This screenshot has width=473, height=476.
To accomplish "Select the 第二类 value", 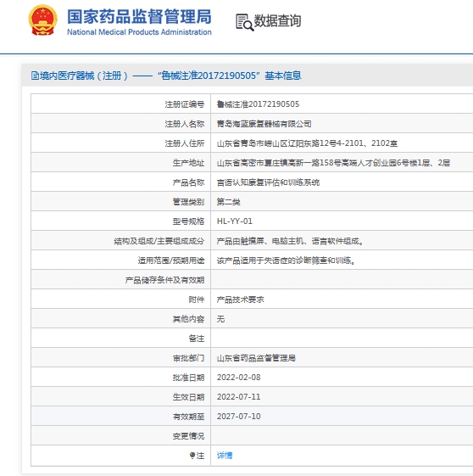I will 228,202.
